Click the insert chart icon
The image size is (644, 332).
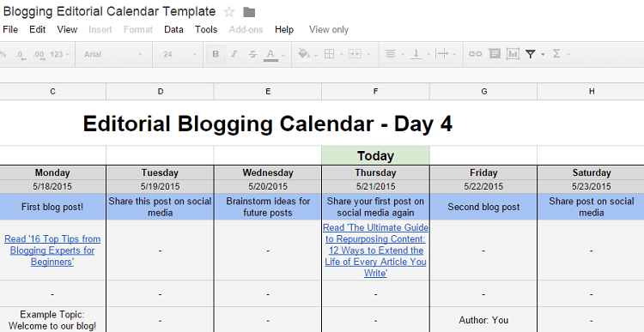(x=513, y=54)
